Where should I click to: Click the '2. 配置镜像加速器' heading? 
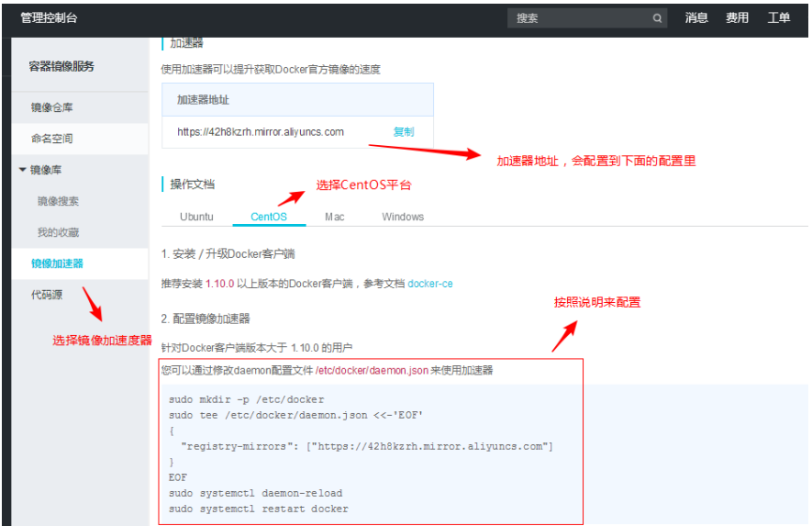206,319
